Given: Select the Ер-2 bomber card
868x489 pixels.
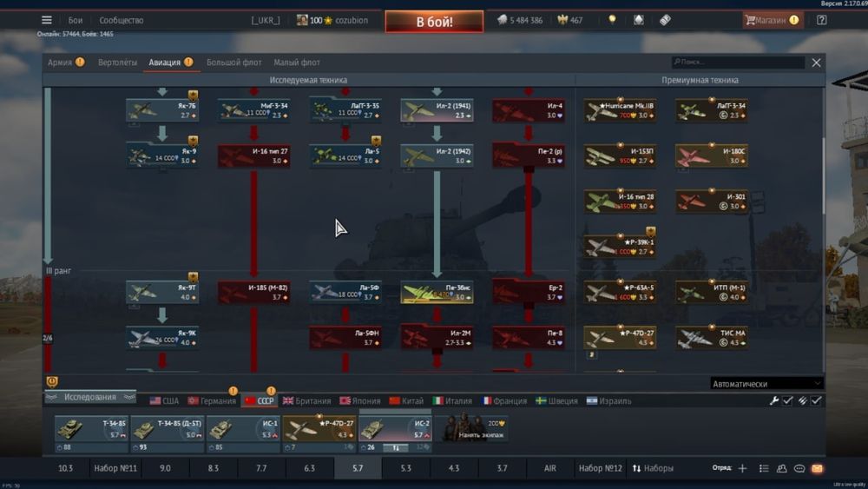Looking at the screenshot, I should (x=529, y=292).
